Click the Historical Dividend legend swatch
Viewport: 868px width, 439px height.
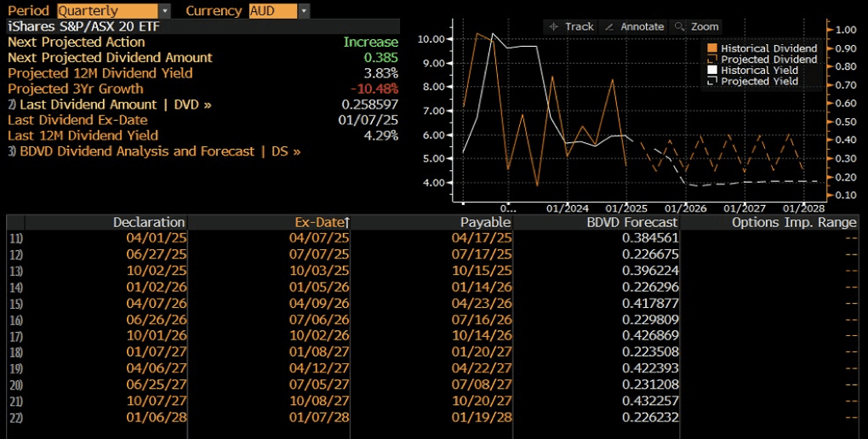(712, 48)
